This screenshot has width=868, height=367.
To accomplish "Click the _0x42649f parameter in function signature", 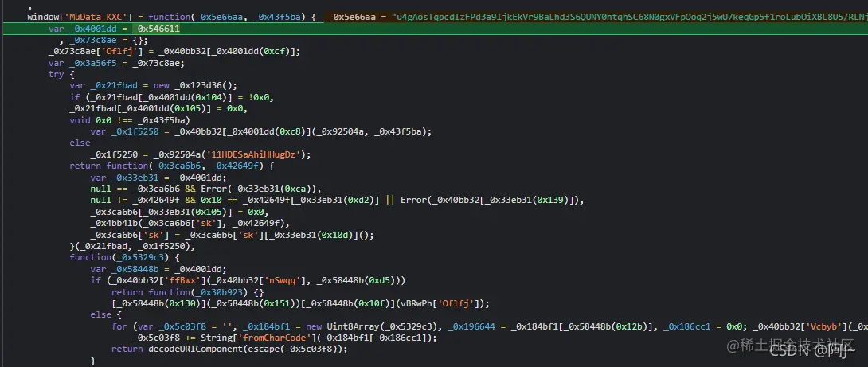I will click(237, 166).
